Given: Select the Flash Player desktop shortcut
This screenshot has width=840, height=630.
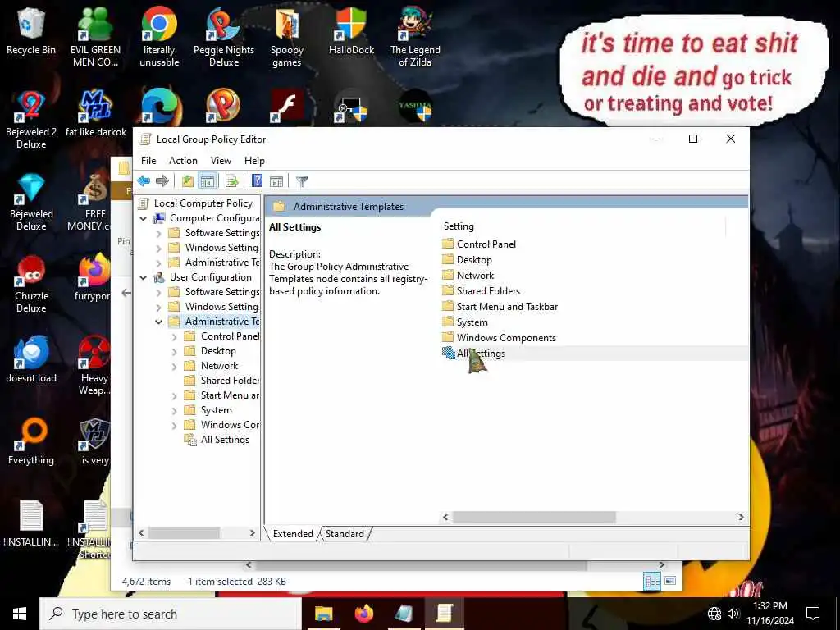Looking at the screenshot, I should (x=286, y=106).
